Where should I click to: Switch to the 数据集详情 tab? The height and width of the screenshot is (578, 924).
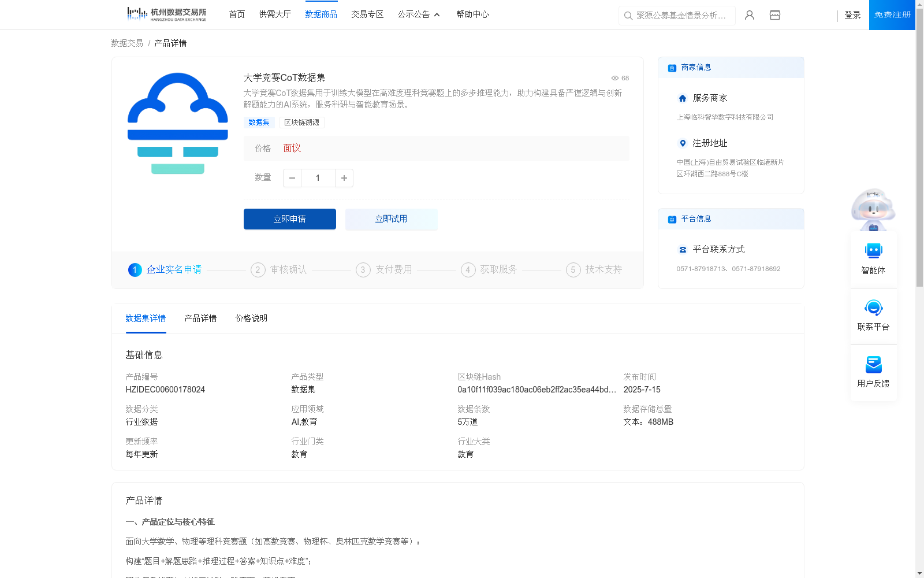coord(146,318)
